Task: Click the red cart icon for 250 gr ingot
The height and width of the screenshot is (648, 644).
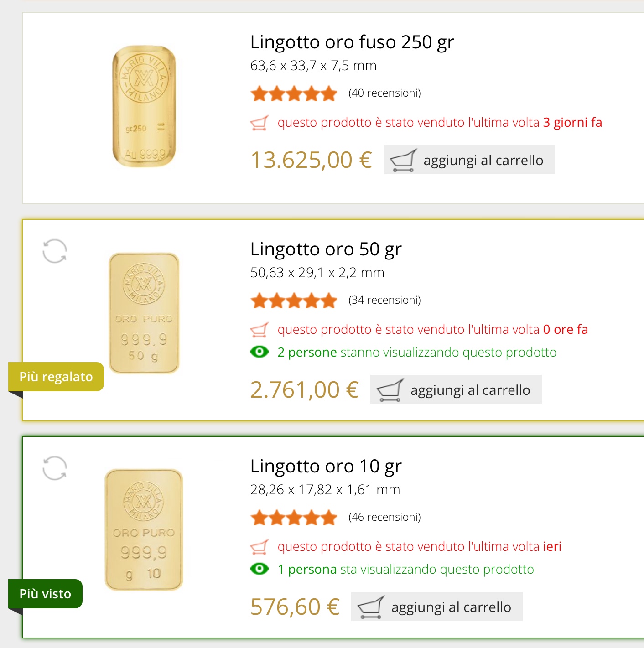Action: coord(260,123)
